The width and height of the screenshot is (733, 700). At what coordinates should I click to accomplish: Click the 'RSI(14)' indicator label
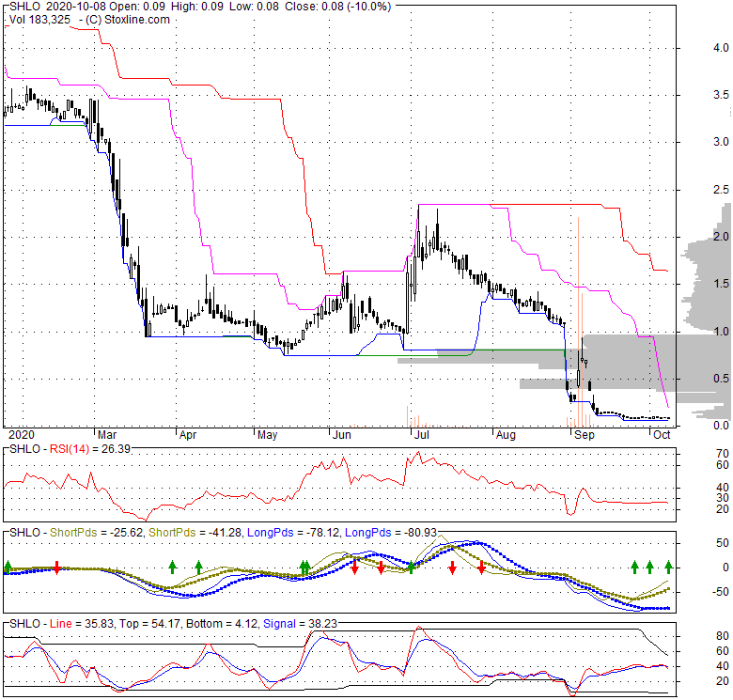70,449
